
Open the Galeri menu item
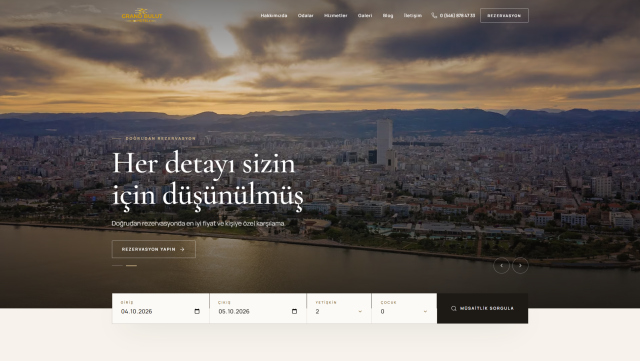[365, 16]
